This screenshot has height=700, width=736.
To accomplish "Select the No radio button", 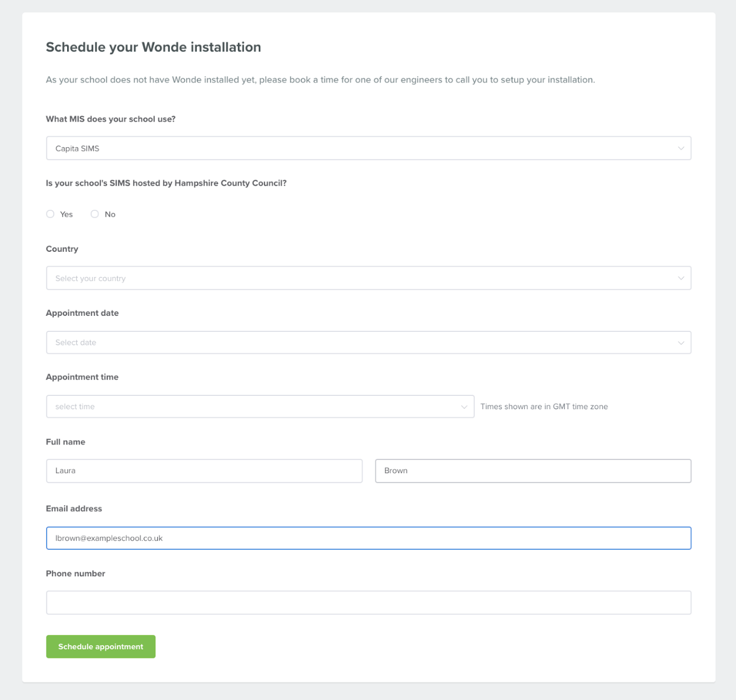I will tap(94, 214).
